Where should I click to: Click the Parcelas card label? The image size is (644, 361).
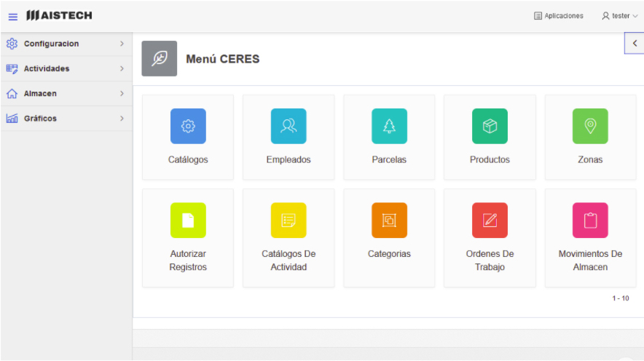(389, 159)
